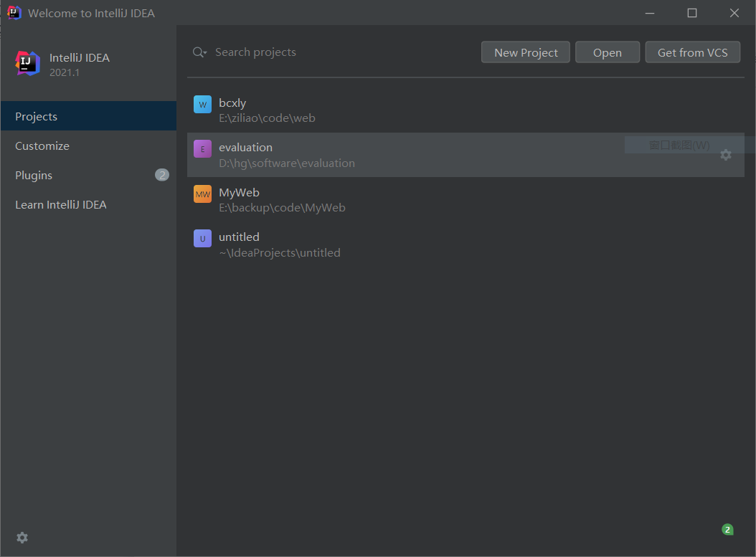Open the settings gear in the bottom-left sidebar

[x=22, y=538]
